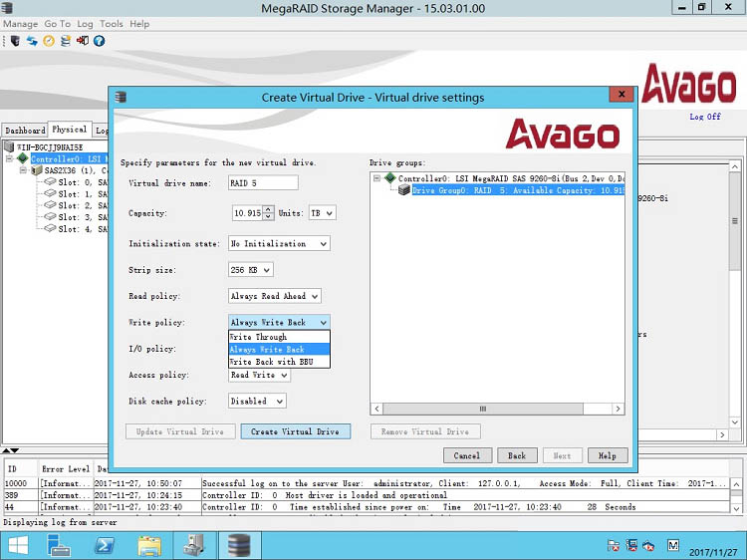Screen dimensions: 747x560
Task: Click the Drive groups horizontal scrollbar thumb
Action: [483, 409]
